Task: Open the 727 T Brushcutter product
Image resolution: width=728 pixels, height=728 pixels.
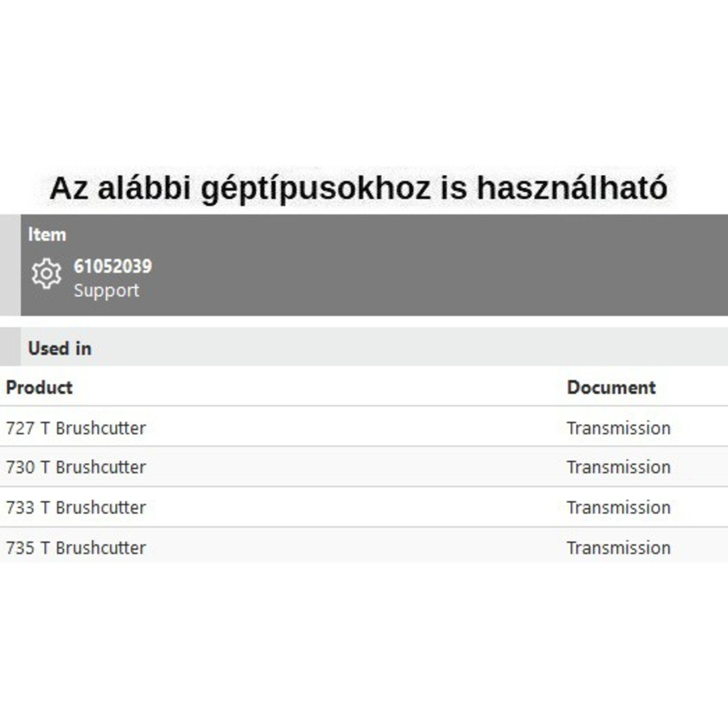Action: (76, 428)
